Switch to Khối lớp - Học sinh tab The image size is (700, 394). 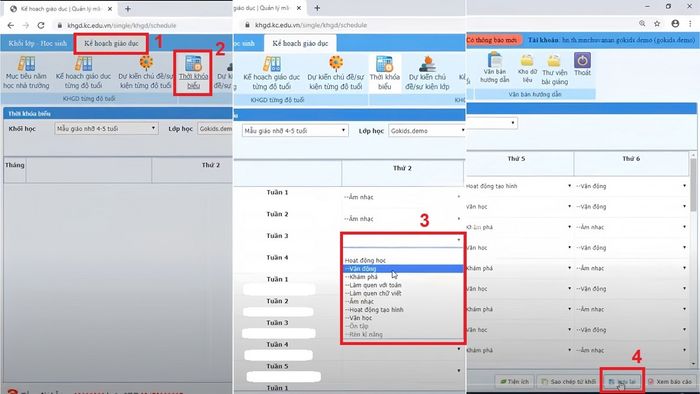(x=38, y=43)
